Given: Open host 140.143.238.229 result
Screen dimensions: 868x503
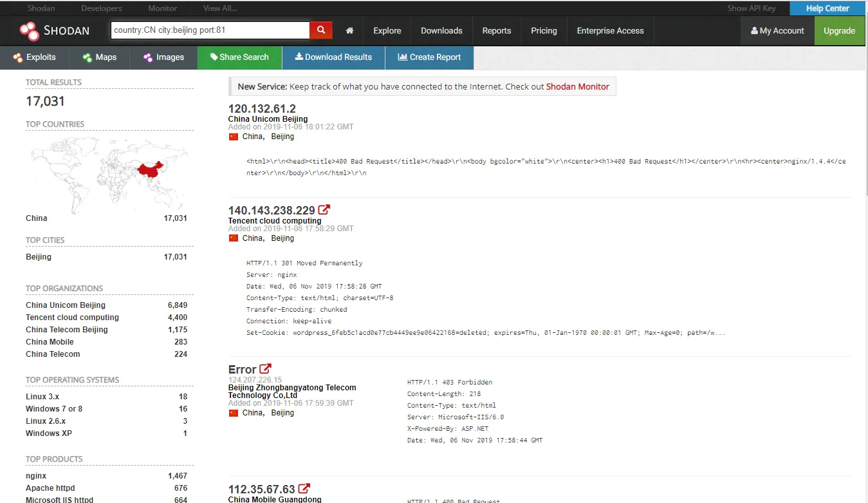Looking at the screenshot, I should click(272, 210).
